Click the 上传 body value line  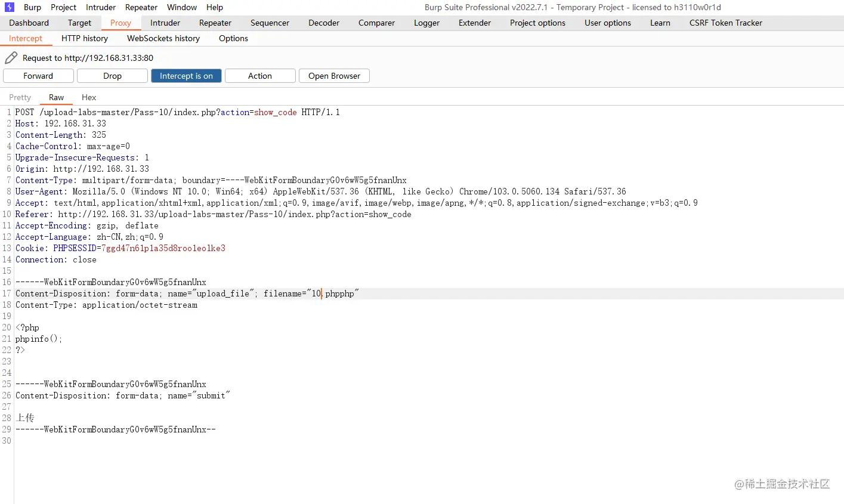click(25, 418)
